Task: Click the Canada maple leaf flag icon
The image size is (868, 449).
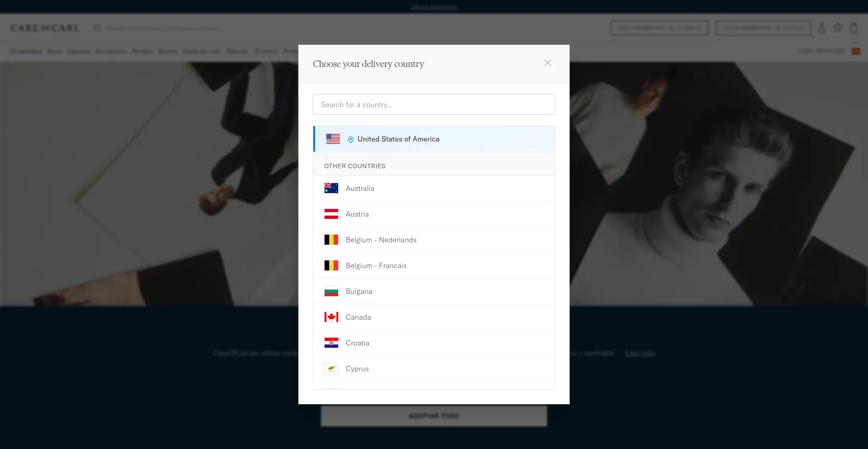Action: click(x=331, y=317)
